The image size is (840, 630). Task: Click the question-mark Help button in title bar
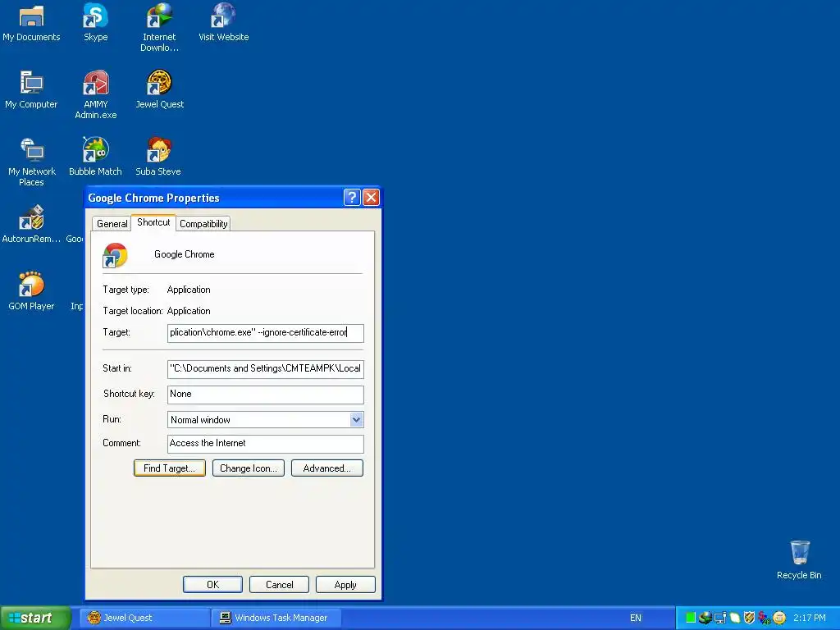tap(351, 197)
